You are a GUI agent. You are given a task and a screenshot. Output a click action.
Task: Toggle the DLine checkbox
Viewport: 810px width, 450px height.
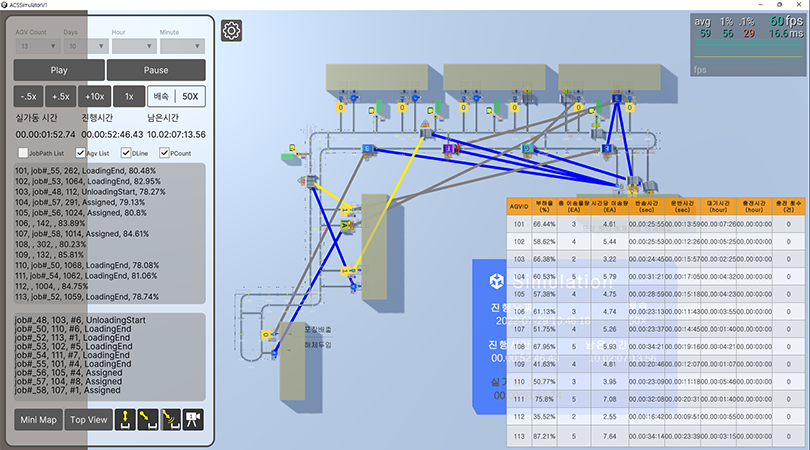pyautogui.click(x=125, y=154)
